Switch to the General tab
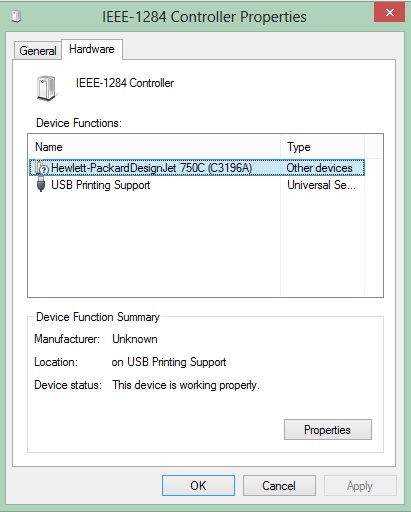Screen dimensions: 411x512 click(38, 51)
